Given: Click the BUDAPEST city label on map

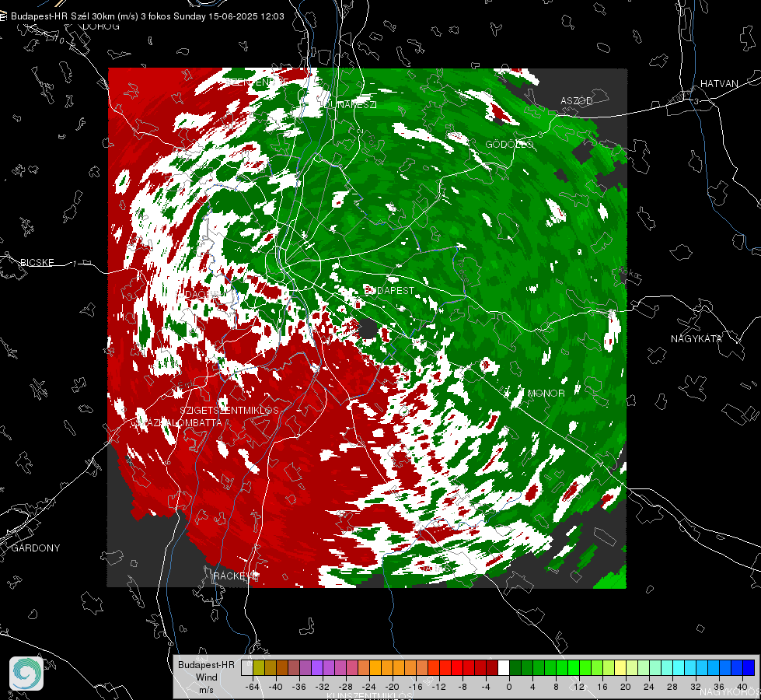Looking at the screenshot, I should click(389, 290).
